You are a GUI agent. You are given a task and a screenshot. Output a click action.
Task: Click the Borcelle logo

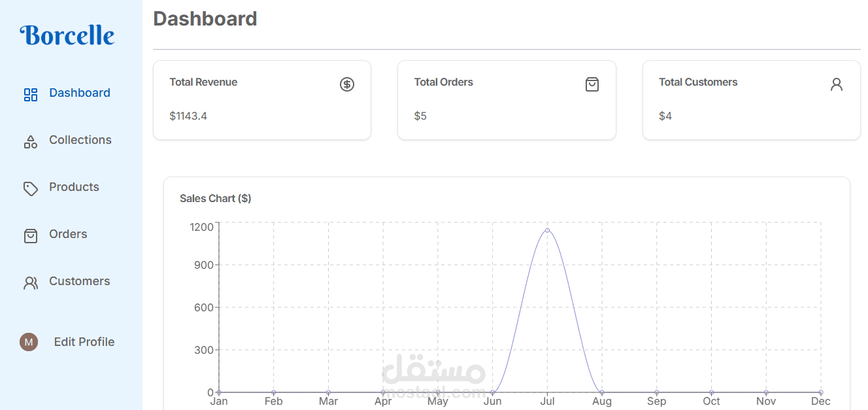pos(67,35)
